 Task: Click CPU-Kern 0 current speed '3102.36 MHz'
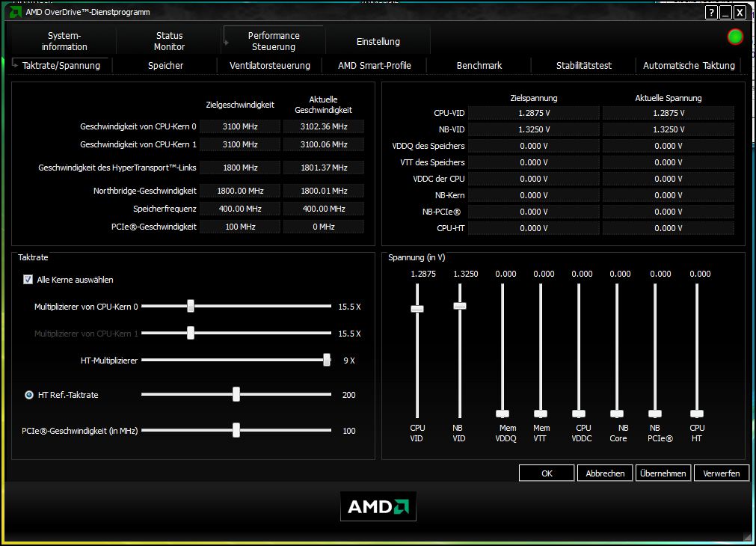click(324, 126)
